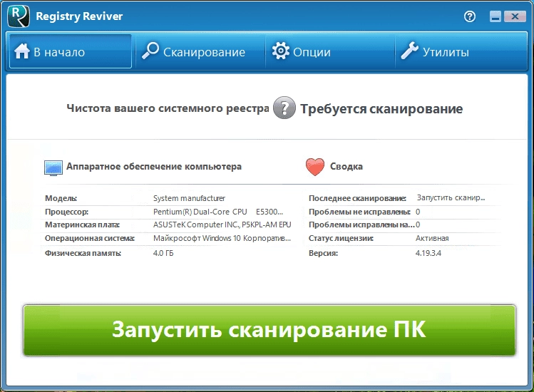Click the magnifier icon on Сканирование tab
Viewport: 534px width, 392px height.
[x=150, y=51]
